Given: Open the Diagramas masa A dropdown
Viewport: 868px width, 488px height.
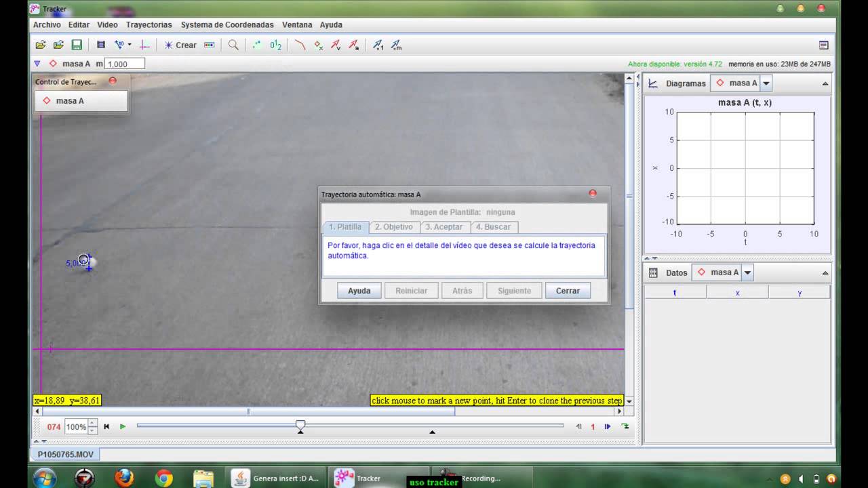Looking at the screenshot, I should click(766, 83).
